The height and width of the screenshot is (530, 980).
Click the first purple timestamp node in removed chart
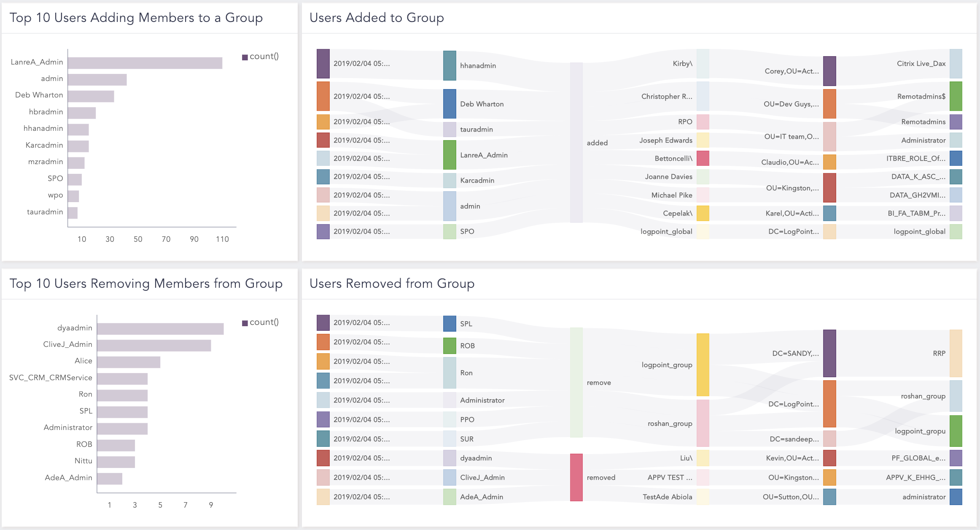323,322
